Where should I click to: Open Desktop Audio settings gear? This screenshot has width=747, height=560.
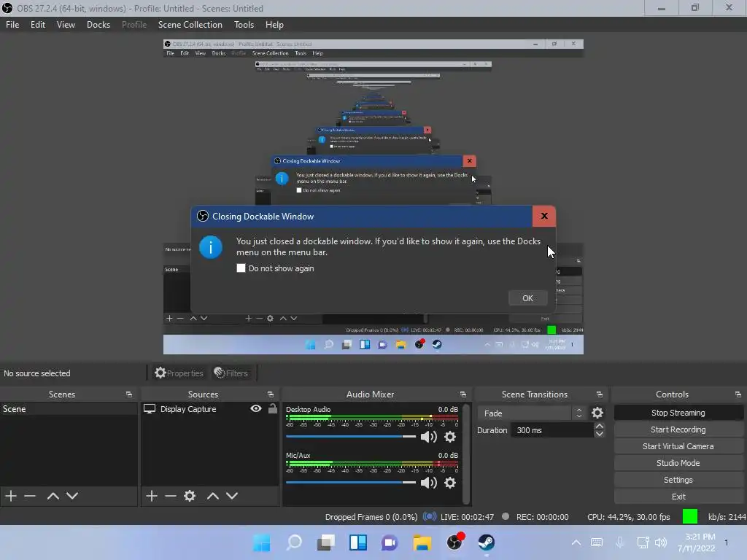[x=450, y=437]
